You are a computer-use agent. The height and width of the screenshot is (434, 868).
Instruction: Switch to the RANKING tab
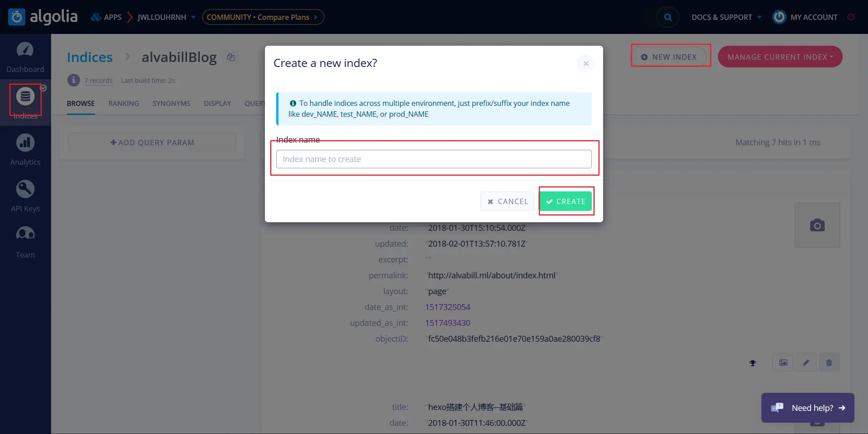pyautogui.click(x=124, y=104)
